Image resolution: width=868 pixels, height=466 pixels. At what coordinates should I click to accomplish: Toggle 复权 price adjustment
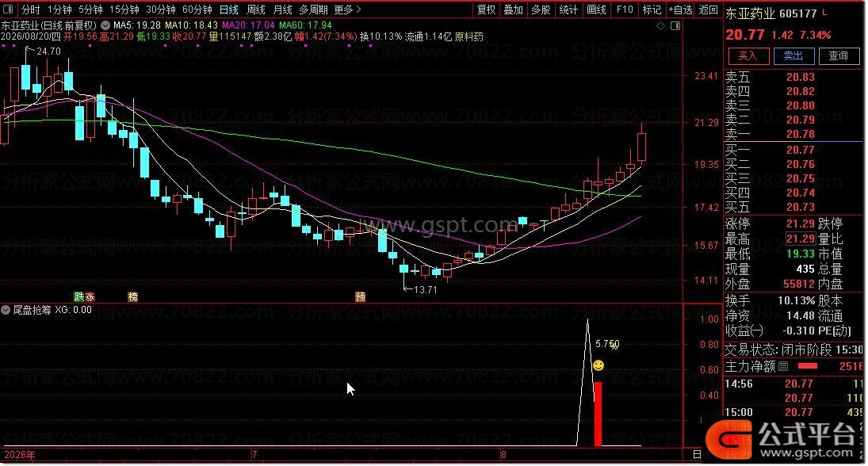pyautogui.click(x=487, y=10)
